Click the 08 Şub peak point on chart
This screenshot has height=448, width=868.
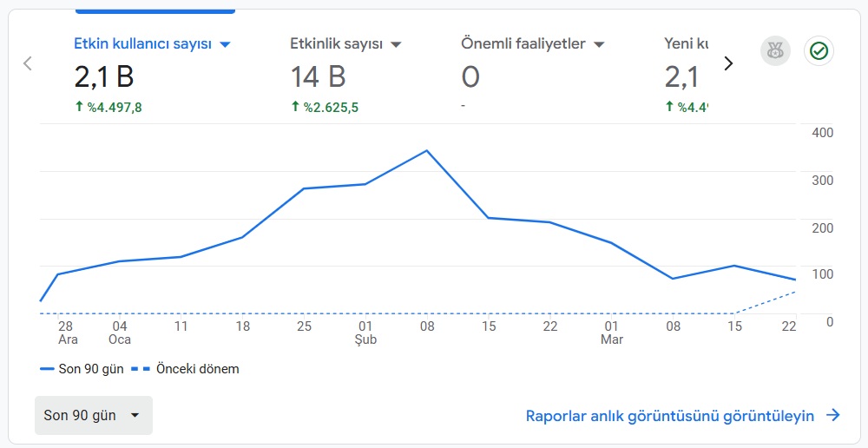427,150
